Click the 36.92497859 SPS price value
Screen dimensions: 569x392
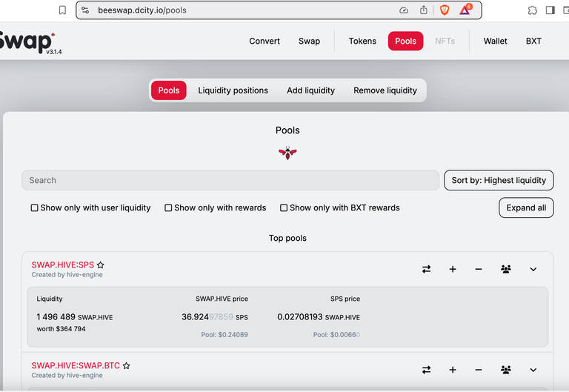click(x=215, y=317)
